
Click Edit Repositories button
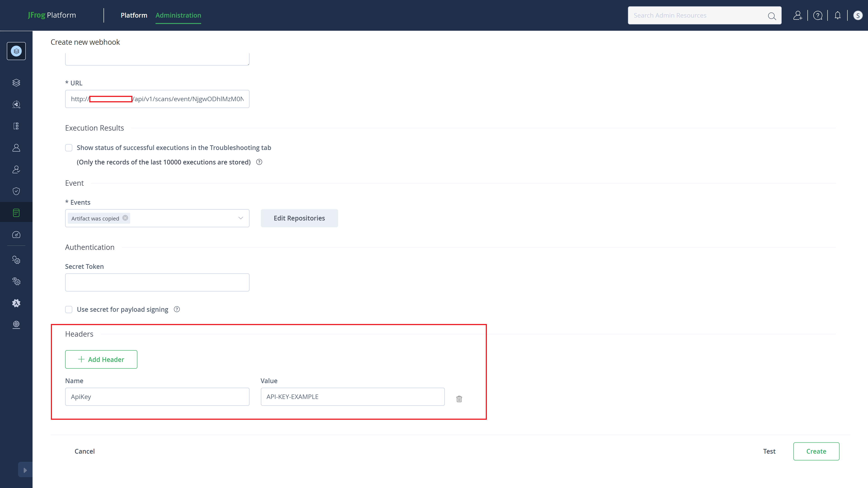coord(299,218)
